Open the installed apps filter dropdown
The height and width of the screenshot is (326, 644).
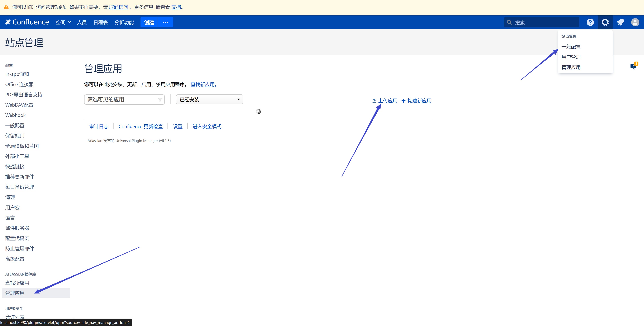[x=209, y=100]
